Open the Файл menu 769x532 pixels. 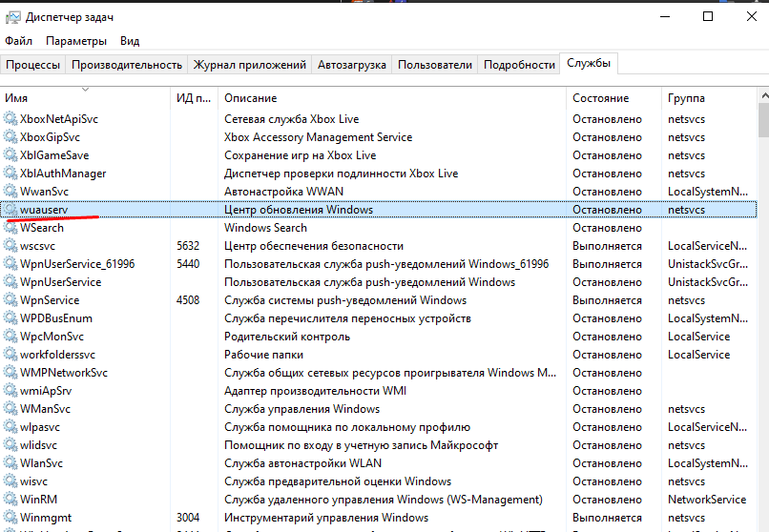(18, 41)
